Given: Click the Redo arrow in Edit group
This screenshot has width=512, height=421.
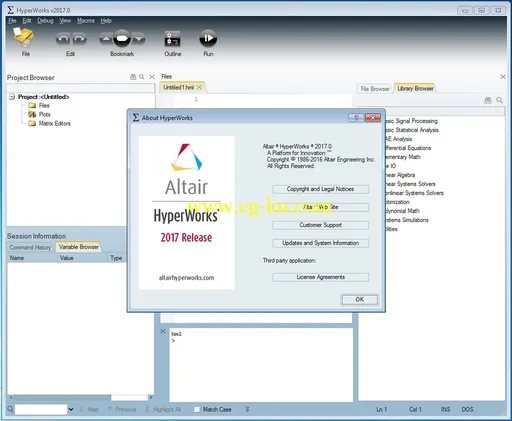Looking at the screenshot, I should pyautogui.click(x=79, y=39).
